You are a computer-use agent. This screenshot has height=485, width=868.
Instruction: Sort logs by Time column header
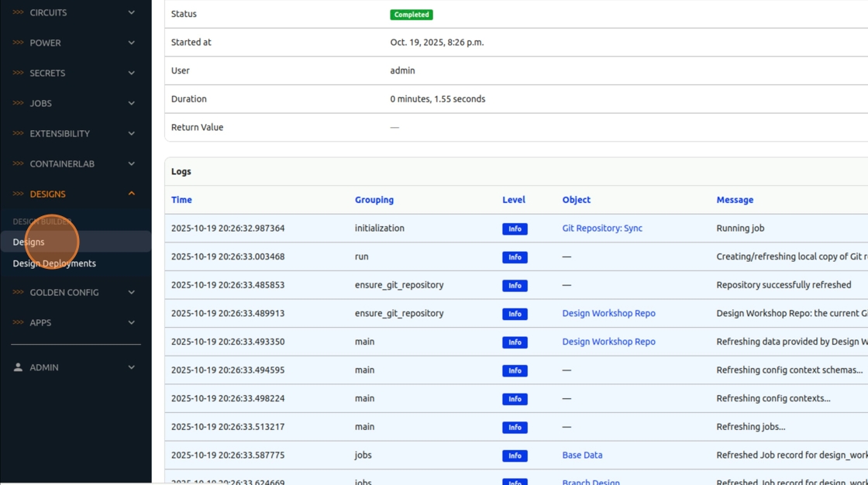pyautogui.click(x=181, y=200)
